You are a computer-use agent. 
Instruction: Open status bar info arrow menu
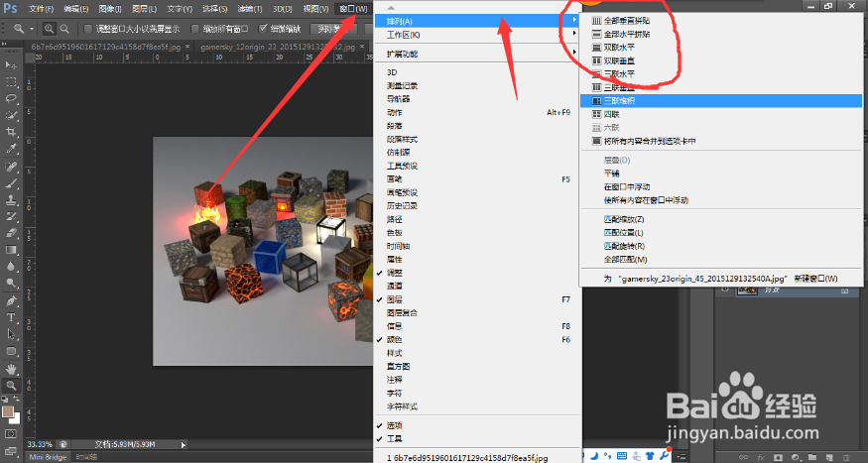pos(184,444)
